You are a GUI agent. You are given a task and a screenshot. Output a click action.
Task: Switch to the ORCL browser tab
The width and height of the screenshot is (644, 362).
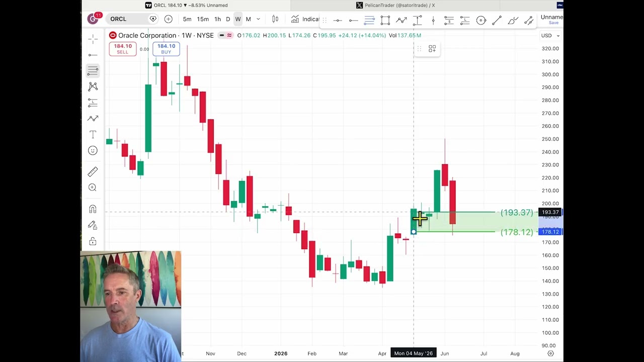coord(186,5)
